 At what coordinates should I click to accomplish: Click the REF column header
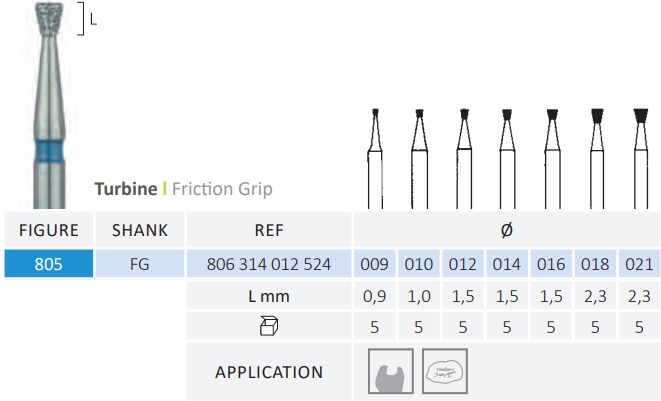[269, 230]
